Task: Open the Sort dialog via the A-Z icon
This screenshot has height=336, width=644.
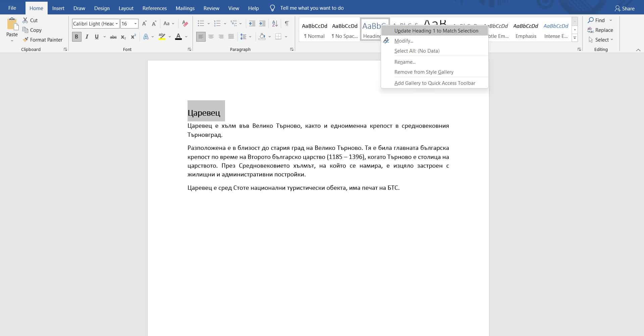Action: click(275, 23)
